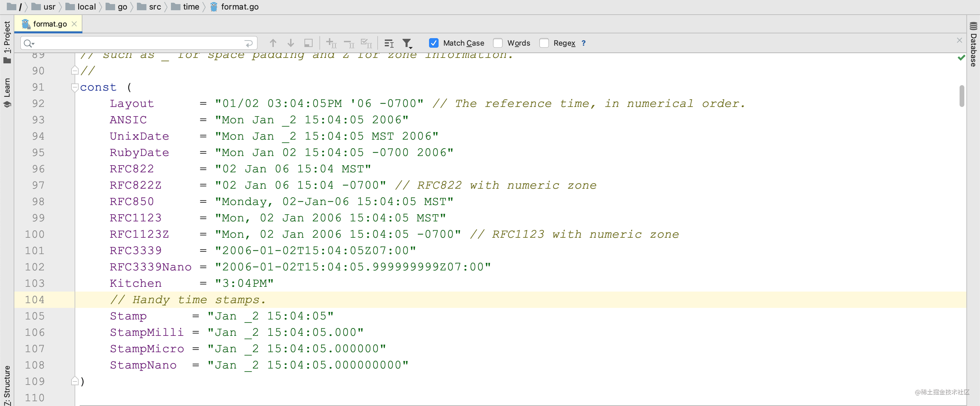Collapse the const block at line 91
This screenshot has width=980, height=406.
(75, 87)
